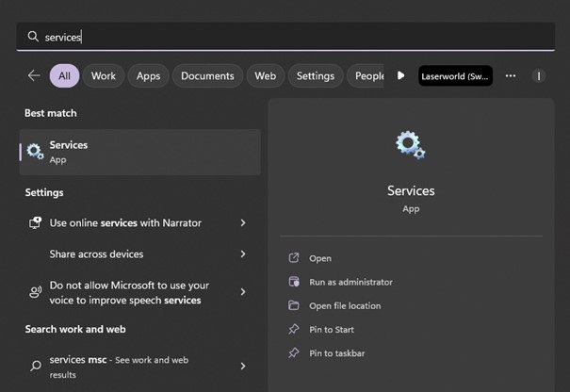This screenshot has height=392, width=570.
Task: Expand Use online services with Narrator
Action: click(x=243, y=223)
